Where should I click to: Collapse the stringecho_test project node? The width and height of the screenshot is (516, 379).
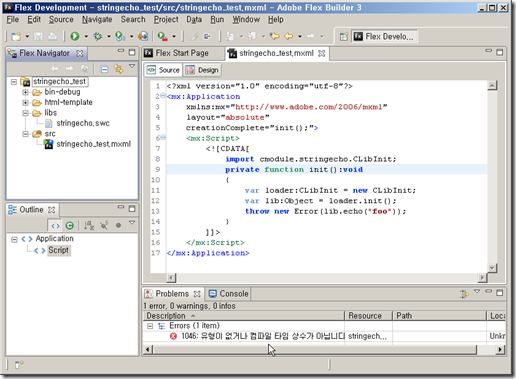click(14, 82)
